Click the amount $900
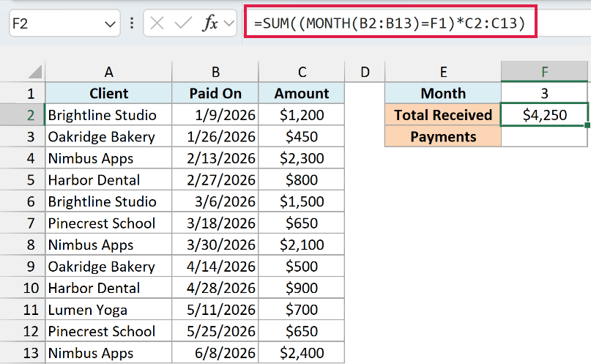The image size is (591, 364). point(302,288)
